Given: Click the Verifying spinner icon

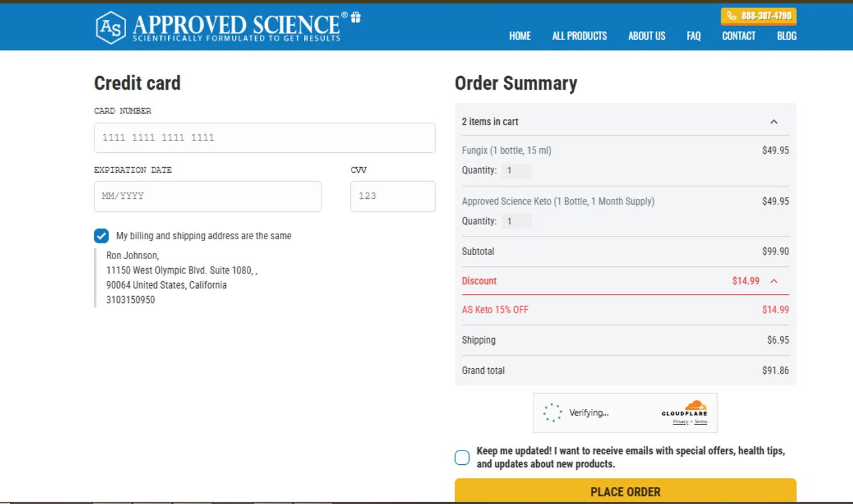Looking at the screenshot, I should 552,413.
